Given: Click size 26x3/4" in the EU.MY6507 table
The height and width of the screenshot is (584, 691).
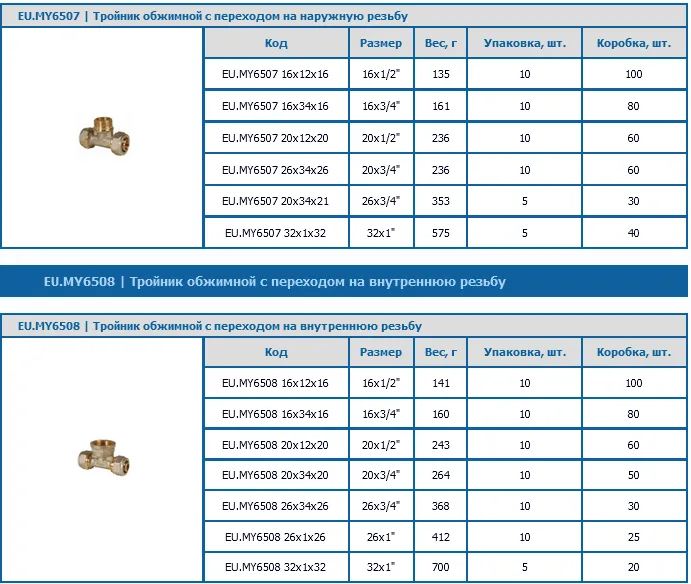Looking at the screenshot, I should pos(381,201).
